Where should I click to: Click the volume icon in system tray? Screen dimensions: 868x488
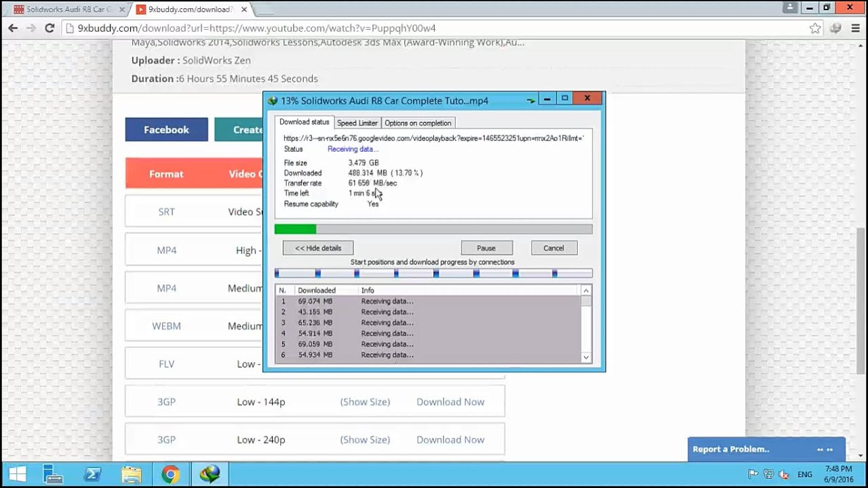click(x=784, y=474)
